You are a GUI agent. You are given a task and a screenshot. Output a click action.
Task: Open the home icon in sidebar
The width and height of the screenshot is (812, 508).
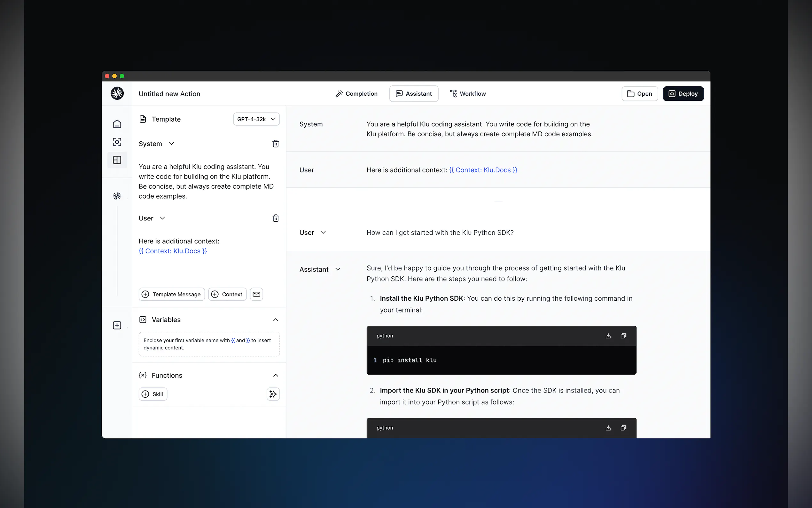tap(117, 124)
